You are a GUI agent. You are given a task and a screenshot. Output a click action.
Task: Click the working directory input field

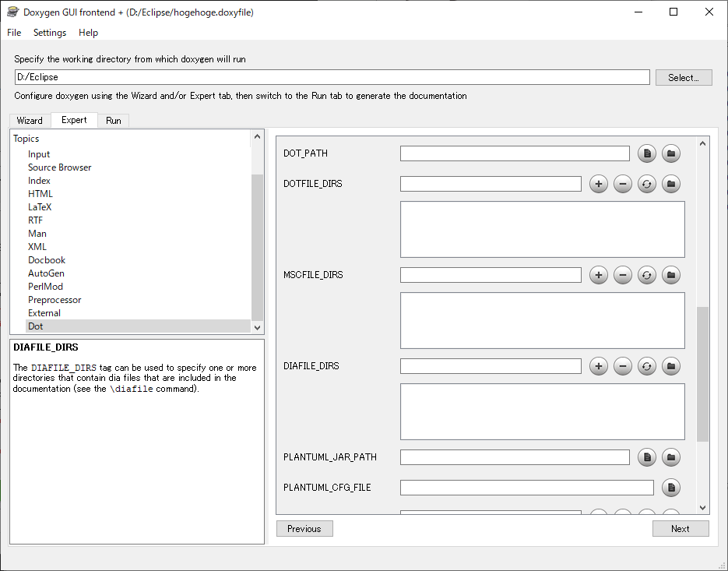tap(332, 77)
